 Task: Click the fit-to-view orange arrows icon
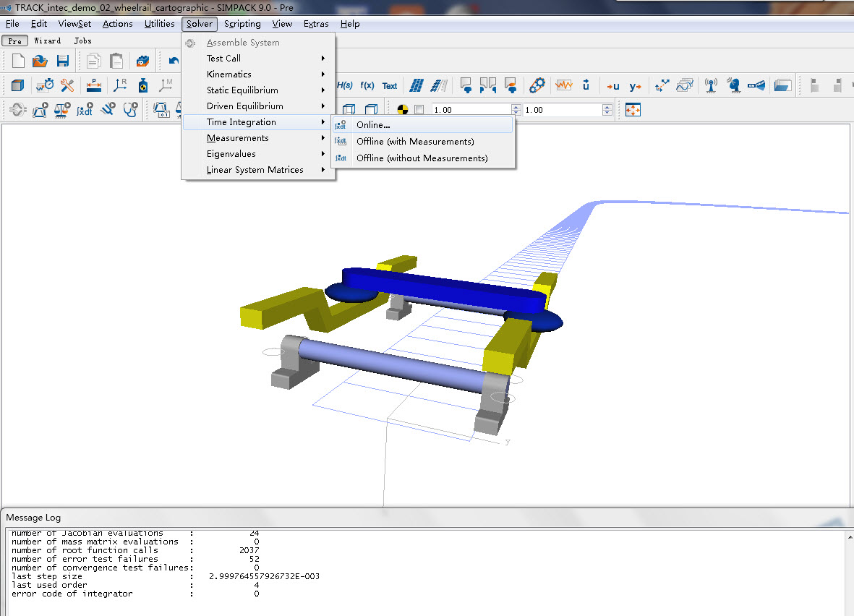[633, 109]
